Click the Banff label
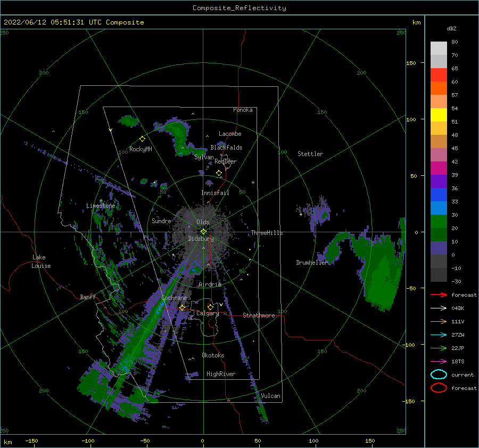 pyautogui.click(x=88, y=297)
